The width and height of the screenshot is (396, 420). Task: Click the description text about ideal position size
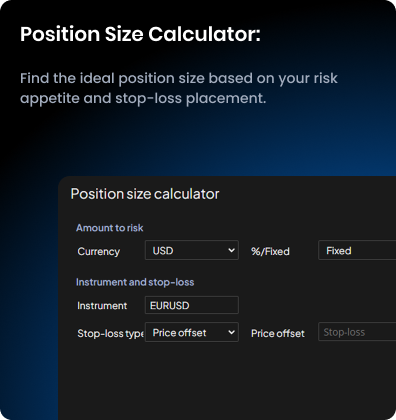179,88
